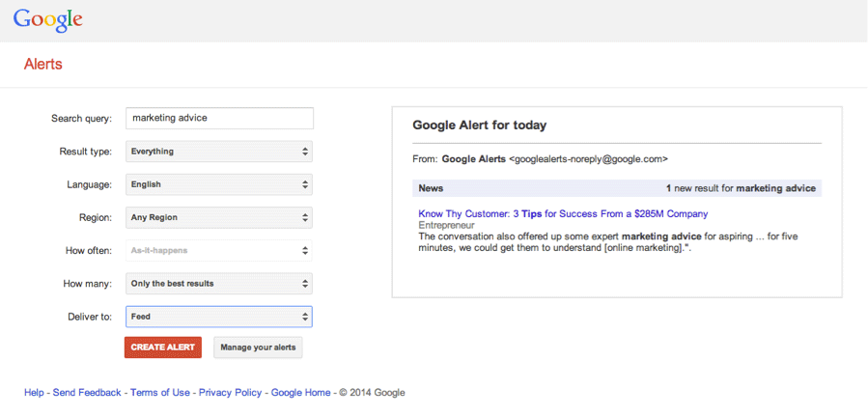Open the How often As-it-happens dropdown

(219, 250)
